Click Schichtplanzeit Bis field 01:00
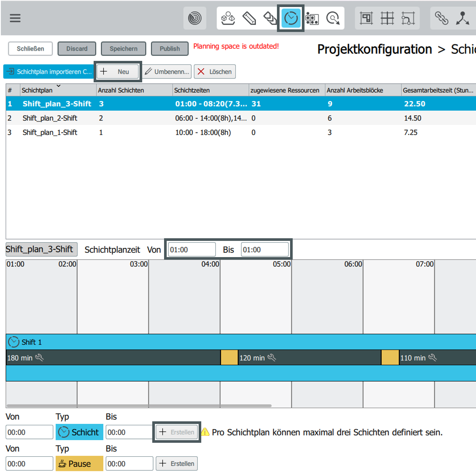 pos(265,250)
